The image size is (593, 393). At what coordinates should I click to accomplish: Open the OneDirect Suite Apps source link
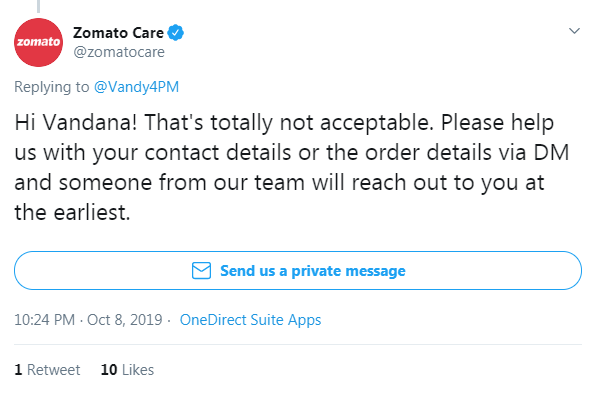[250, 320]
